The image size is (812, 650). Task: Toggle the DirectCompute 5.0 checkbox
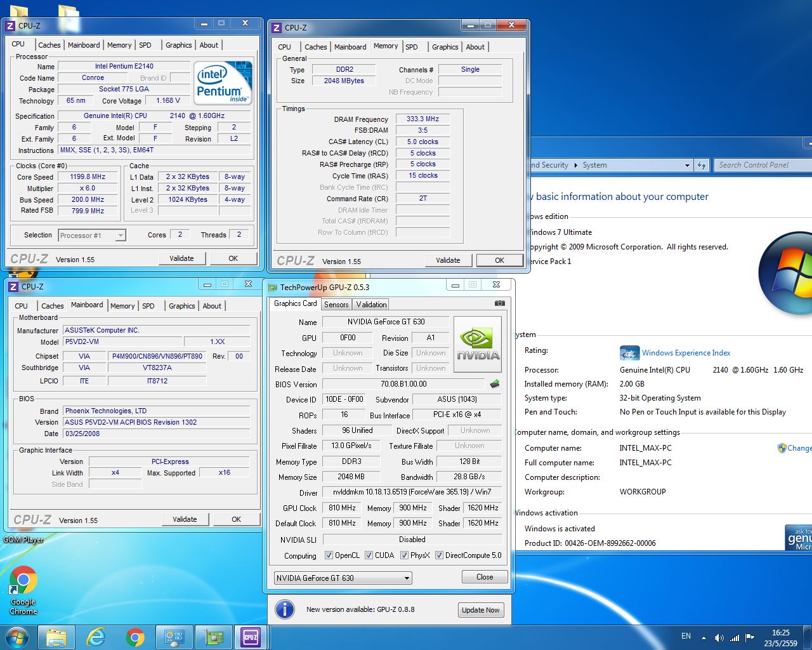tap(439, 555)
